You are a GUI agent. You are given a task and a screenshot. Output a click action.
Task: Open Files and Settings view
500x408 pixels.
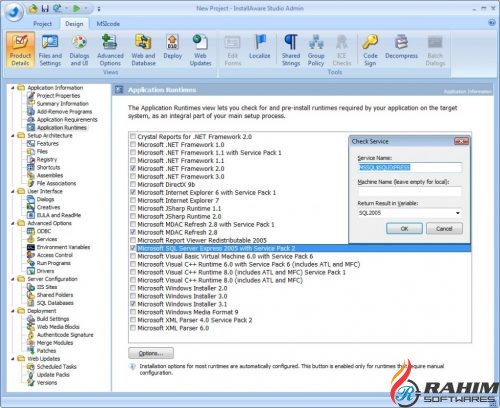(50, 50)
